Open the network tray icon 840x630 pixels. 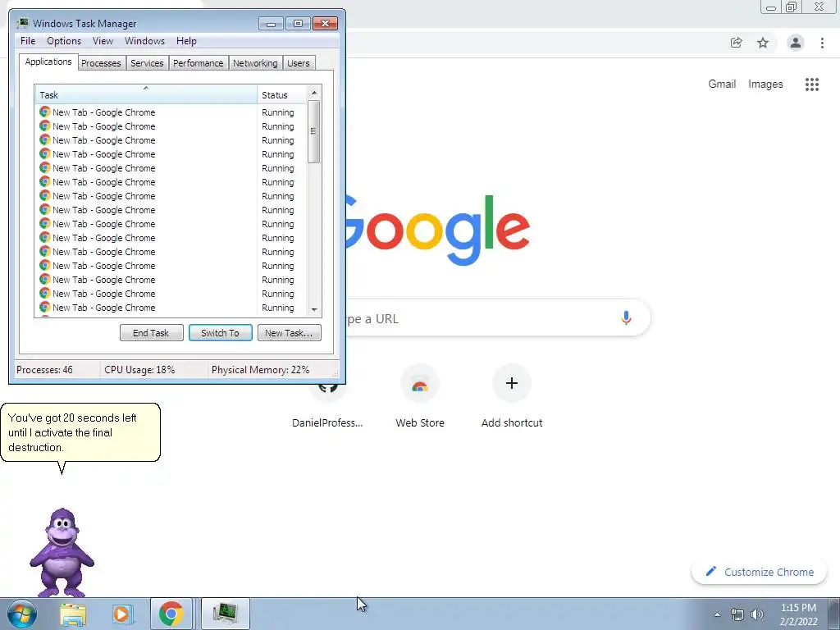[x=737, y=614]
